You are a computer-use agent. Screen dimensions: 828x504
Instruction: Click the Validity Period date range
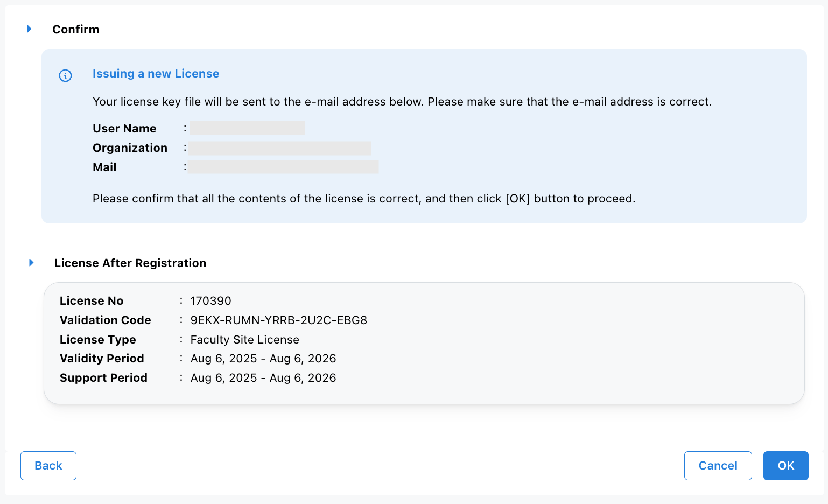point(263,359)
